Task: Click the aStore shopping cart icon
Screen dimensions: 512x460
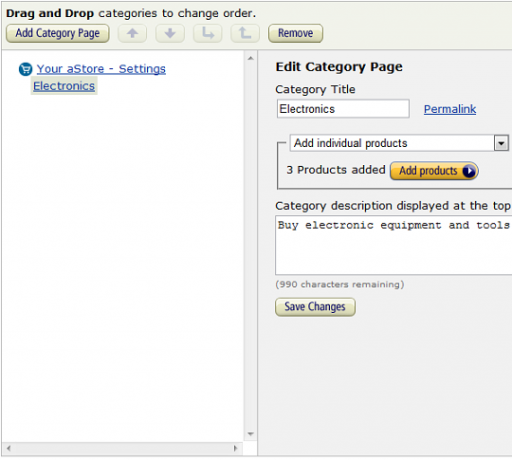Action: tap(25, 69)
